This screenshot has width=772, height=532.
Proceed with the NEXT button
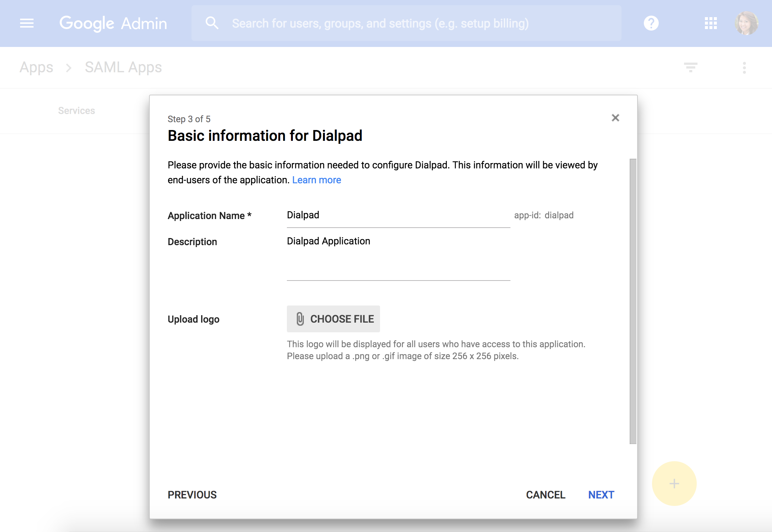pos(601,495)
